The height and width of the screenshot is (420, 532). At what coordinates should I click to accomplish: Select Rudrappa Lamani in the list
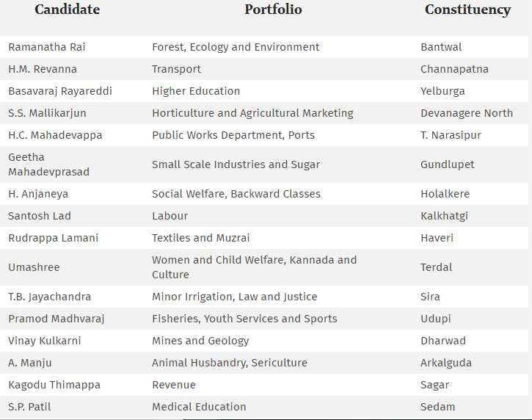53,238
